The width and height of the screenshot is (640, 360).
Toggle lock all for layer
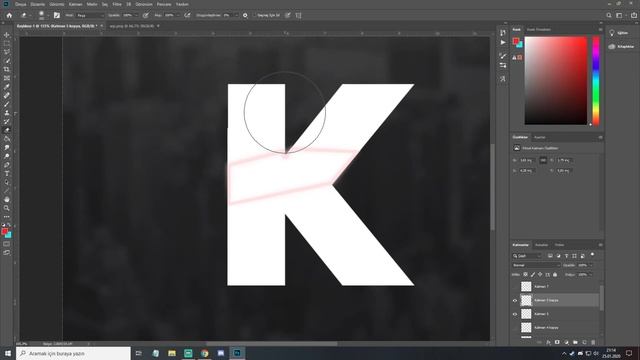tap(555, 275)
